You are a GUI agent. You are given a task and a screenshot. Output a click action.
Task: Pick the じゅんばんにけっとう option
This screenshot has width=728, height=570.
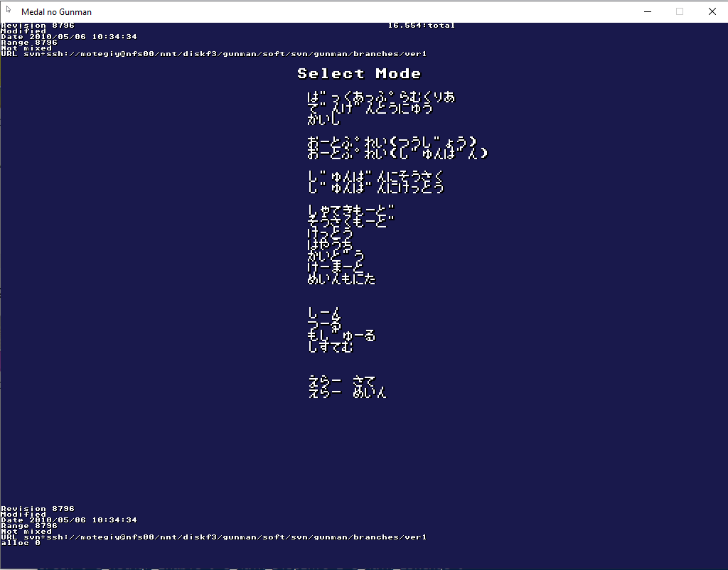(x=375, y=188)
